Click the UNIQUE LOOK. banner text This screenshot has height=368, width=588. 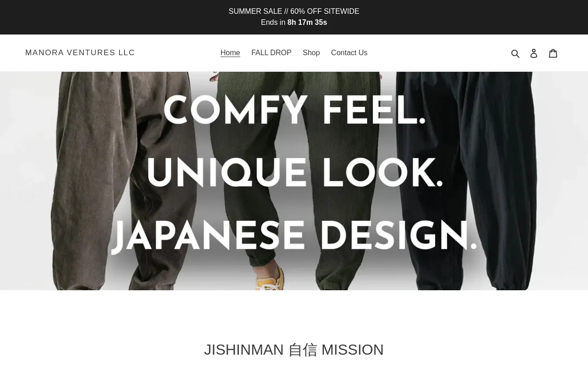tap(294, 172)
